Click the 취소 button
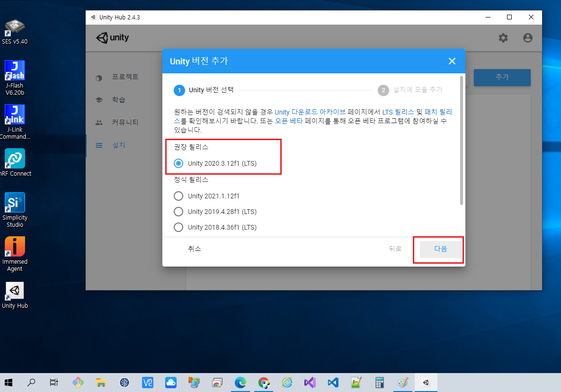Screen dimensions: 561x392 [194, 249]
